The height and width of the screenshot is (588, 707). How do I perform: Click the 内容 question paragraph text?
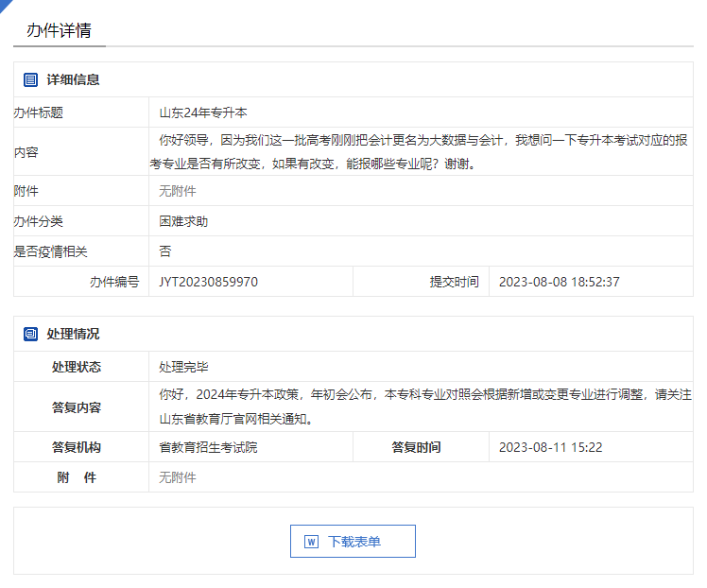422,151
